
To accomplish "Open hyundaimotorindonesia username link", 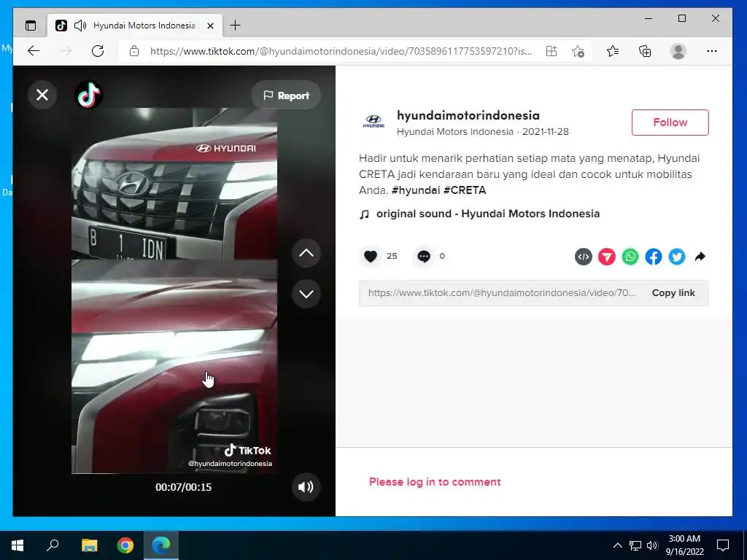I will [468, 115].
